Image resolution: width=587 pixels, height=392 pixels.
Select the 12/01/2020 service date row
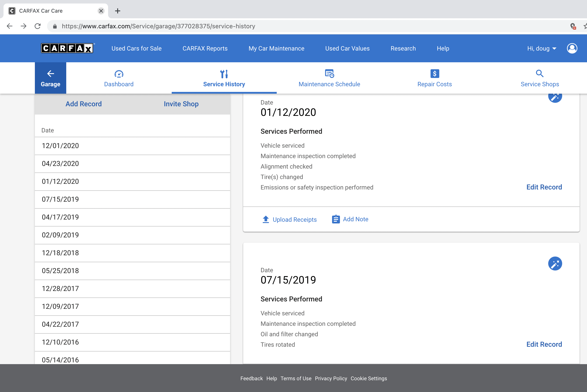pos(132,146)
